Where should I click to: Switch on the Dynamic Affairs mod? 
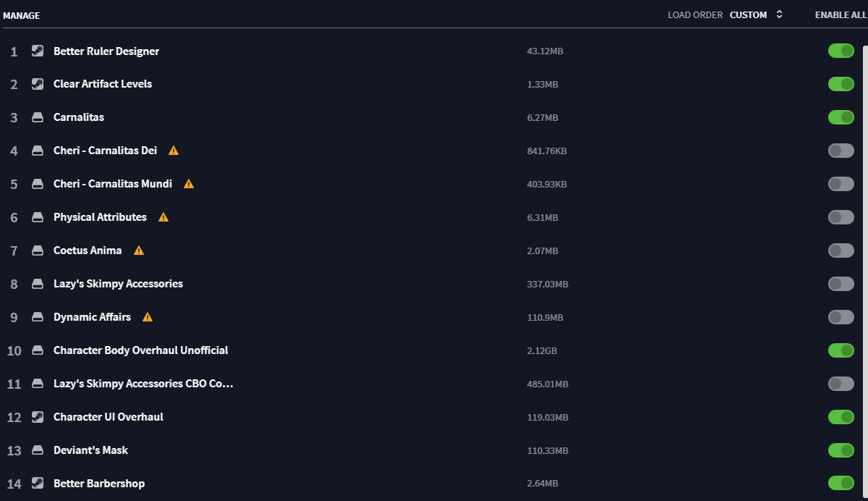(x=841, y=317)
